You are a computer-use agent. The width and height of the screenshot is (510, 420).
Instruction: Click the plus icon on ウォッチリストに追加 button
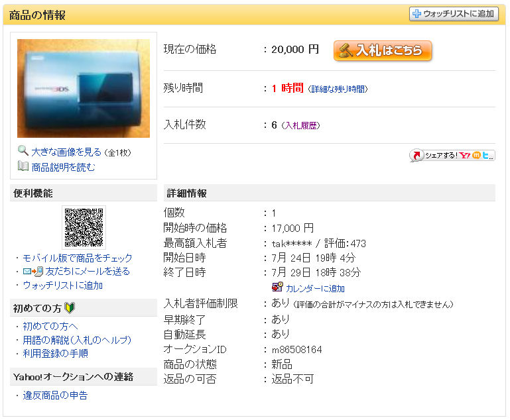point(416,14)
